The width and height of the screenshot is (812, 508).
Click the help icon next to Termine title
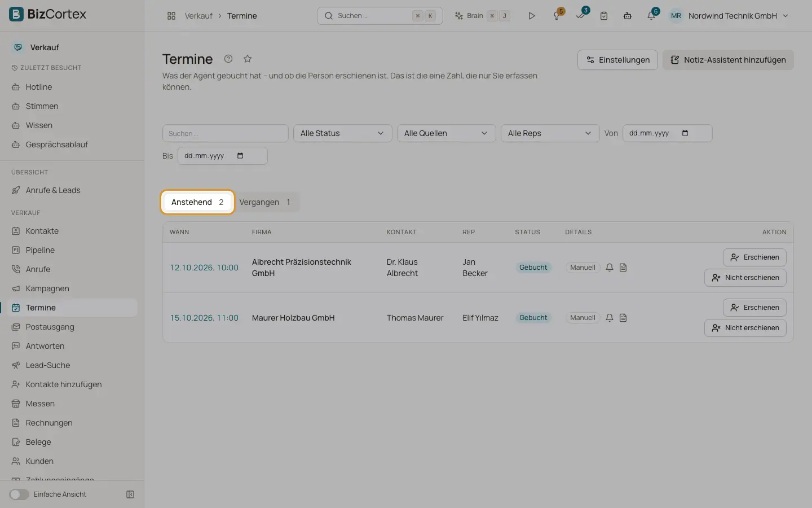click(228, 59)
